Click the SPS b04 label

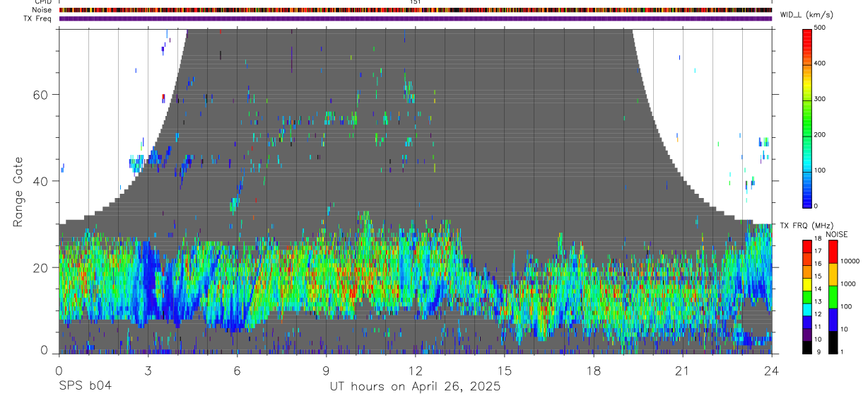pos(85,387)
